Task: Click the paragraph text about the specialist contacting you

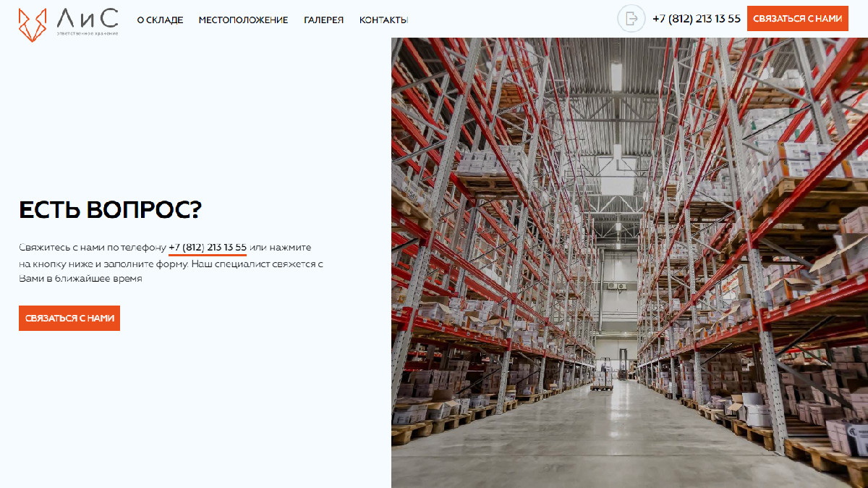Action: point(171,263)
